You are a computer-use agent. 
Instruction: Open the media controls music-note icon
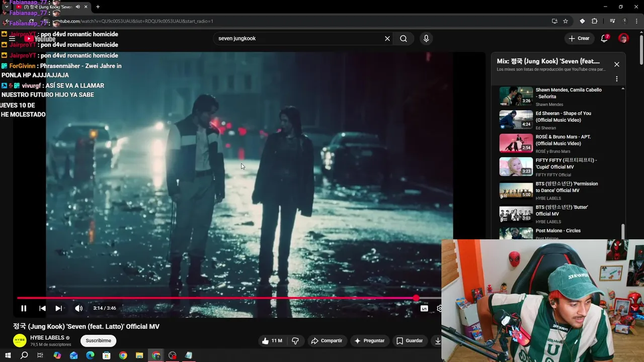coord(612,21)
